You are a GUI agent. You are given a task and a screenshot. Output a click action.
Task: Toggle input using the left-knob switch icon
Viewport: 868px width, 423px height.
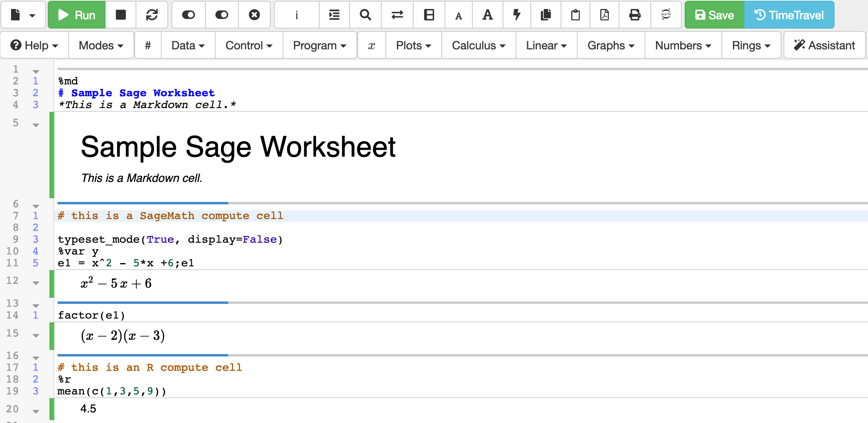tap(188, 15)
